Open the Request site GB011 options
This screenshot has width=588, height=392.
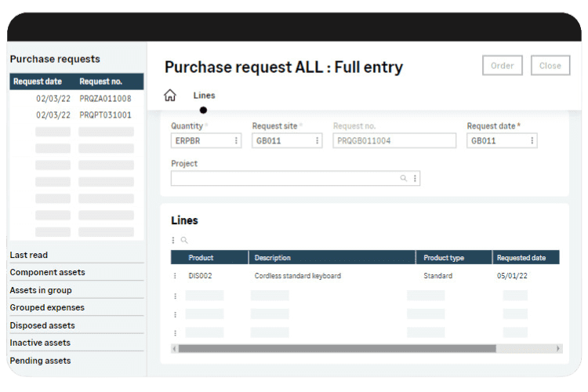tap(317, 141)
